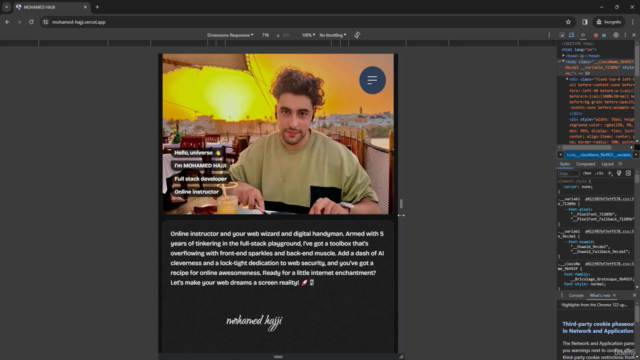
Task: Click the Full stack developer label
Action: tap(200, 179)
